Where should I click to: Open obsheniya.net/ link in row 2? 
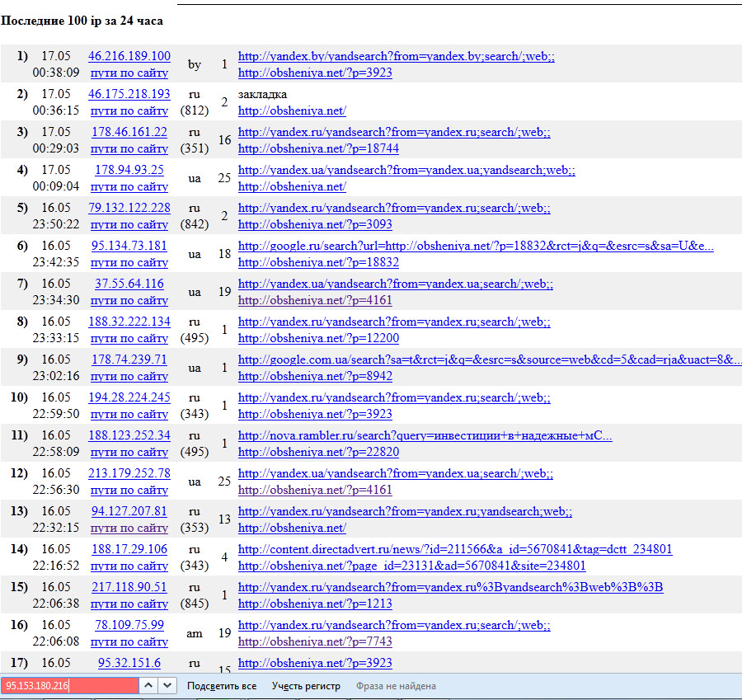(x=292, y=110)
